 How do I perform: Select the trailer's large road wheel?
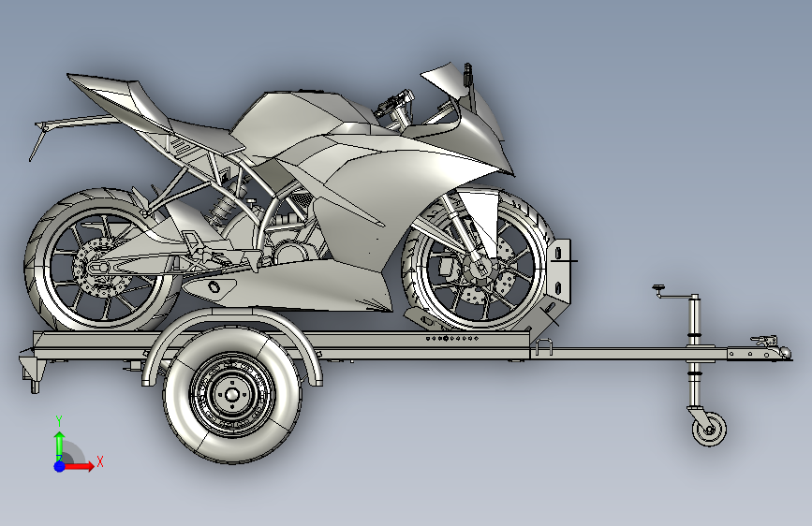(233, 395)
